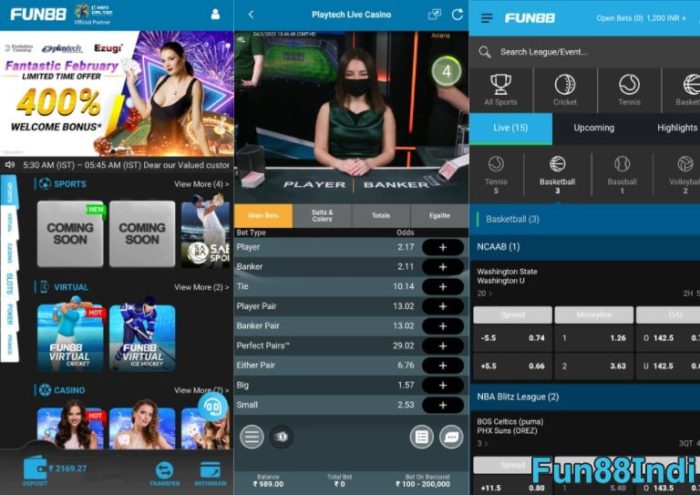Add bet on Big at 1.57
The image size is (700, 495).
[443, 385]
